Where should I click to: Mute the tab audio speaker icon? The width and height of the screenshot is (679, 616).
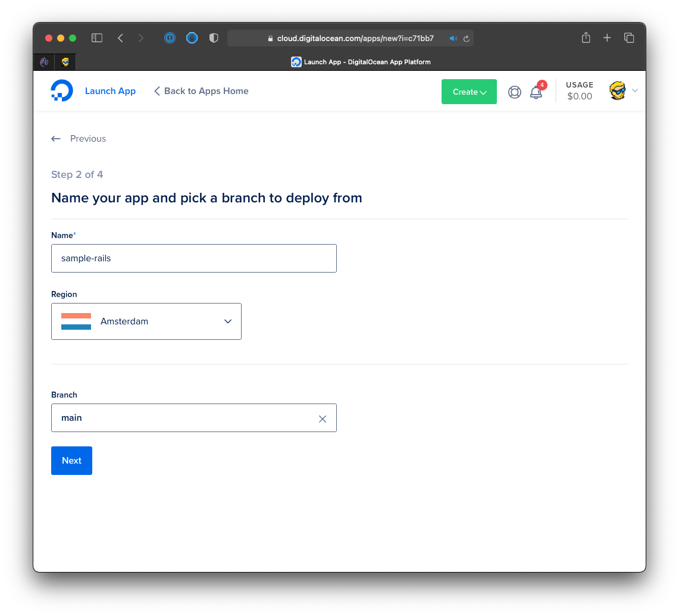453,39
